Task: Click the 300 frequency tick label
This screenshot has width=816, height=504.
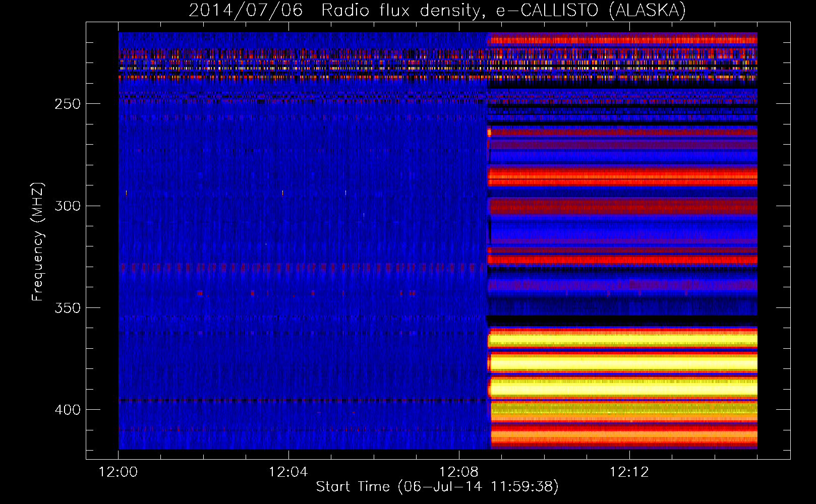Action: pos(68,206)
